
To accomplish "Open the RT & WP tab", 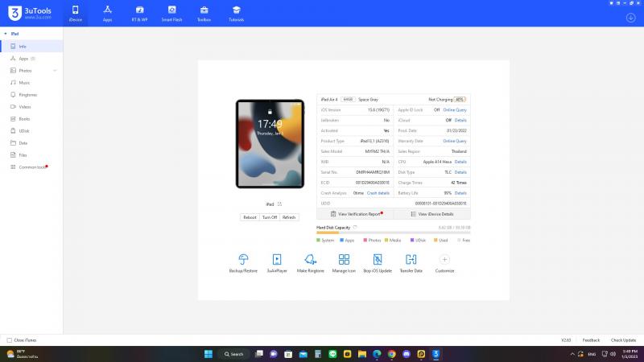I will pyautogui.click(x=139, y=14).
